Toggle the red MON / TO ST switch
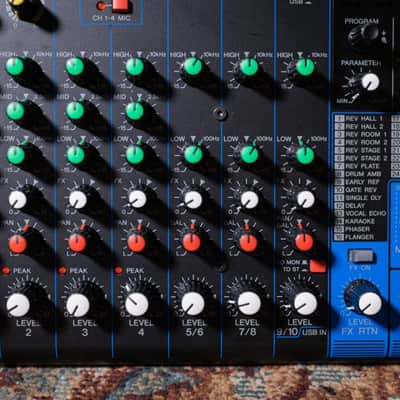400x400 pixels. coord(318,266)
